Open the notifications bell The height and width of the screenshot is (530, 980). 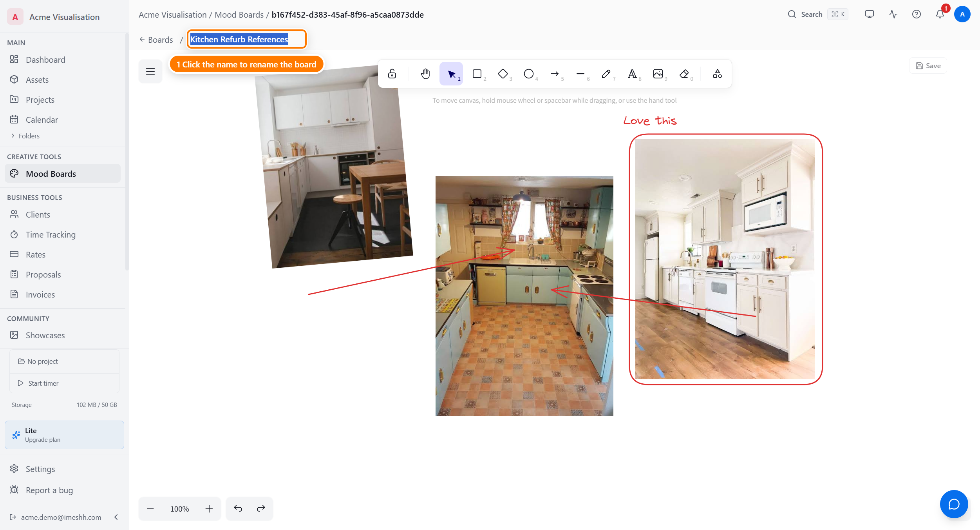click(x=940, y=15)
